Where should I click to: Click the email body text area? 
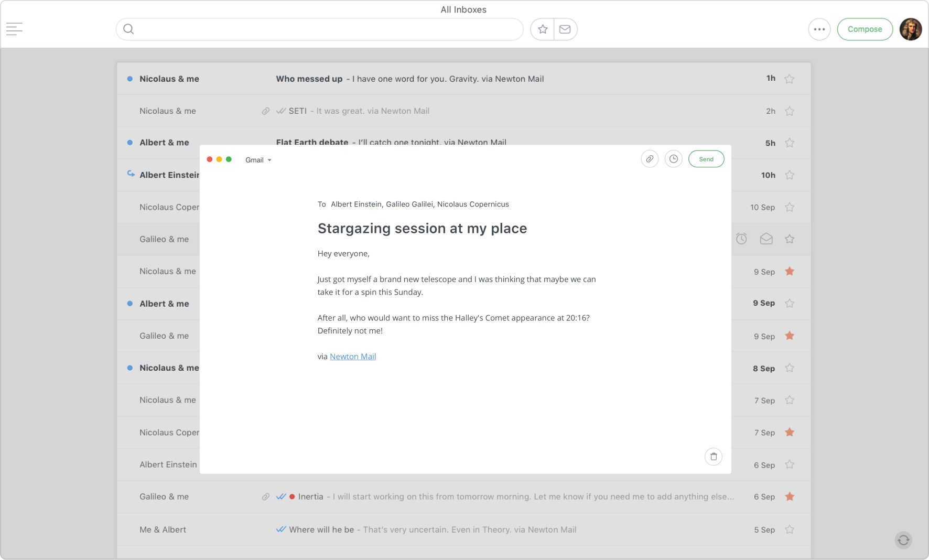point(457,305)
